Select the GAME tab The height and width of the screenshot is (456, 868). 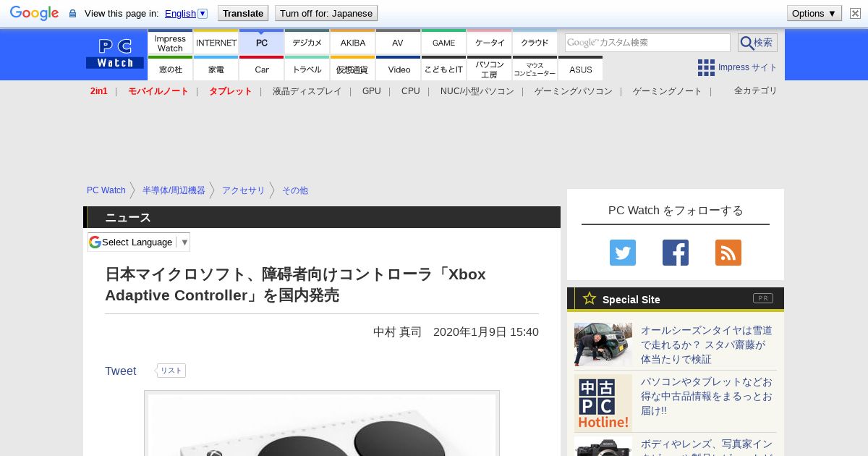(x=444, y=43)
